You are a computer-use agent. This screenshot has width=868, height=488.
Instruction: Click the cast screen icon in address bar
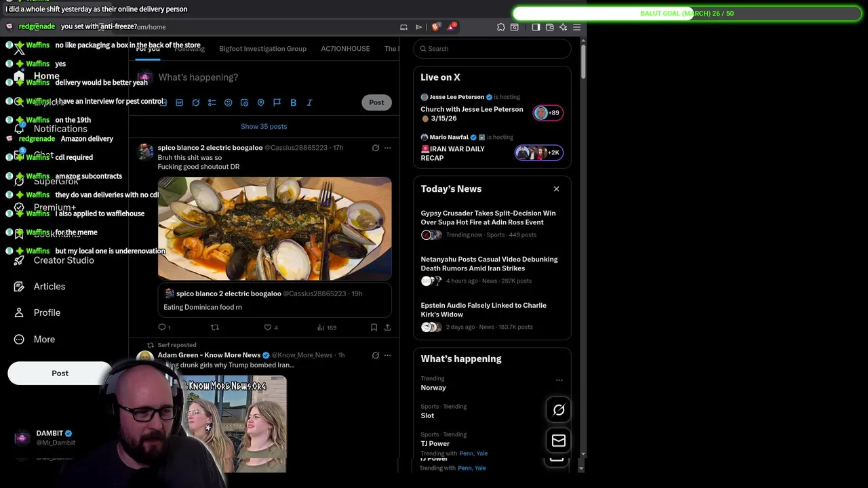click(x=403, y=27)
